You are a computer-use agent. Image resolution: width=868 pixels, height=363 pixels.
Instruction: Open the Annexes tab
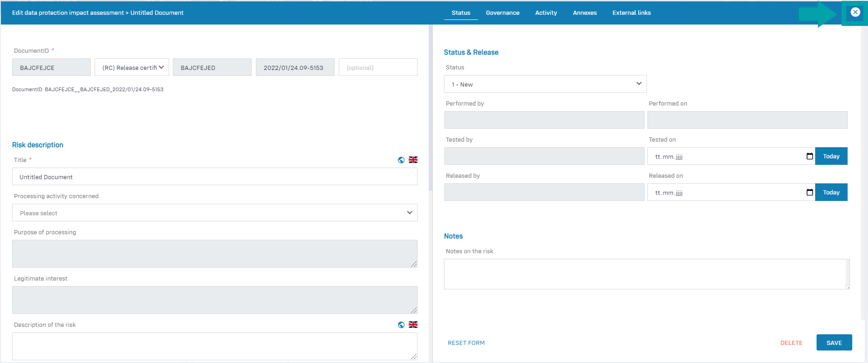coord(584,13)
